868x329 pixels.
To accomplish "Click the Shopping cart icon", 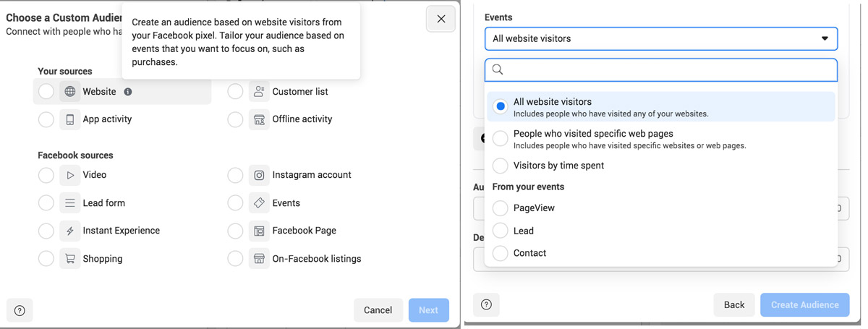I will (69, 259).
